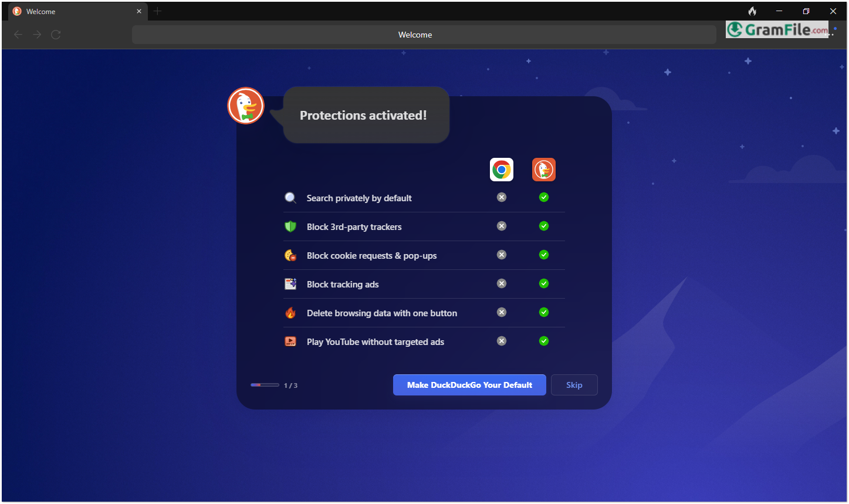849x504 pixels.
Task: Click gray X for Search privately by default
Action: [502, 197]
